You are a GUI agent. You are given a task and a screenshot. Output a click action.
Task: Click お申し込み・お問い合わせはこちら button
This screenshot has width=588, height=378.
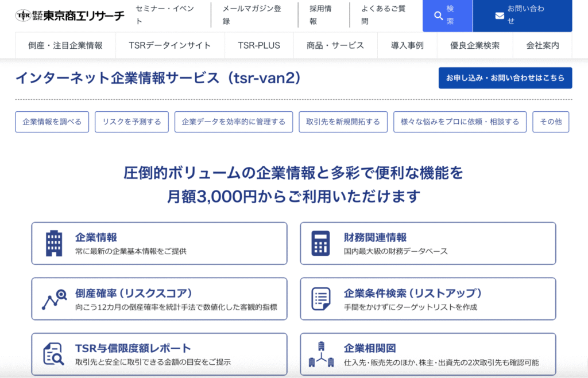coord(505,78)
